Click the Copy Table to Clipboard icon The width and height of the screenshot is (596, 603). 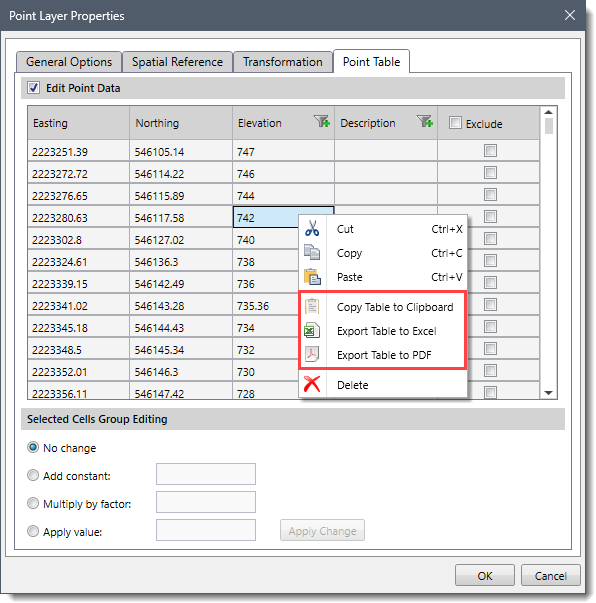click(312, 306)
